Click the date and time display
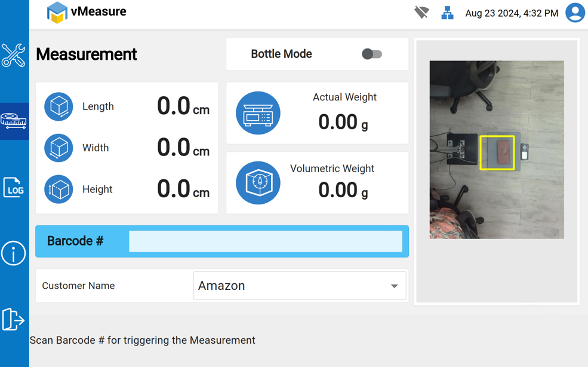Viewport: 588px width, 367px height. 512,13
